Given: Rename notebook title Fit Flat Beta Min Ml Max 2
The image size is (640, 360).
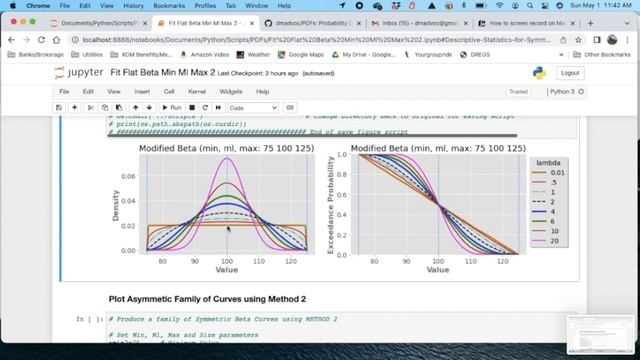Looking at the screenshot, I should [x=162, y=73].
